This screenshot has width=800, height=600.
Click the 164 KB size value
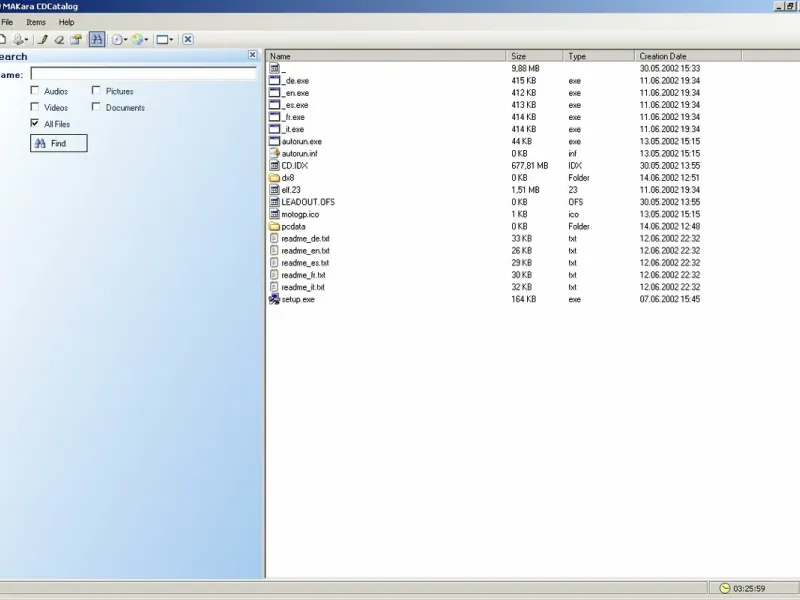pyautogui.click(x=523, y=299)
